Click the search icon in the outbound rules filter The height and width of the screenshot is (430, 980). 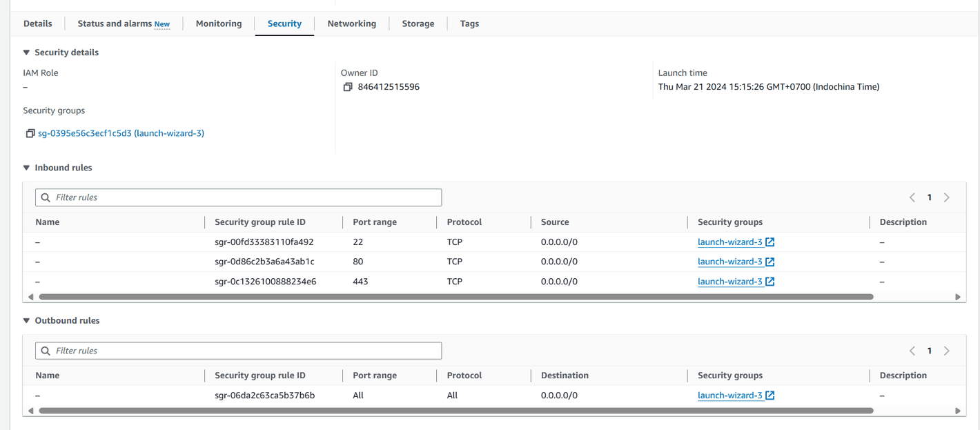tap(46, 351)
